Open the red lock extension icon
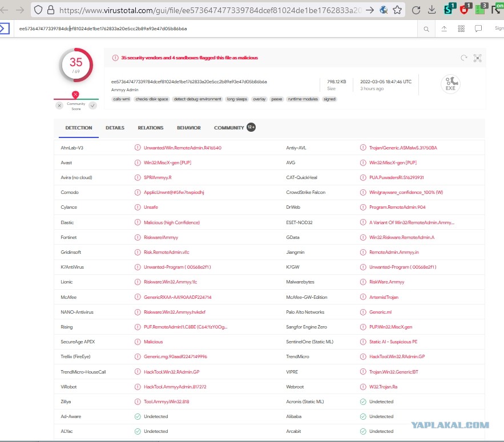504x442 pixels. [465, 9]
